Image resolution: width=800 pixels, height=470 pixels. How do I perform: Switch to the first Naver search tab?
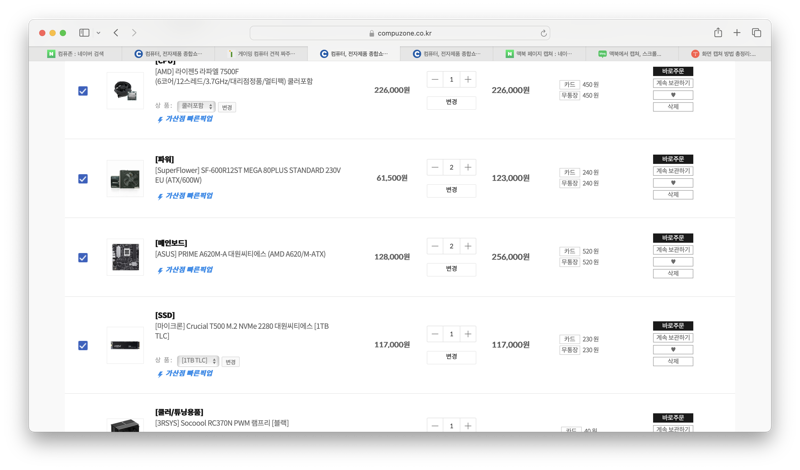tap(76, 54)
